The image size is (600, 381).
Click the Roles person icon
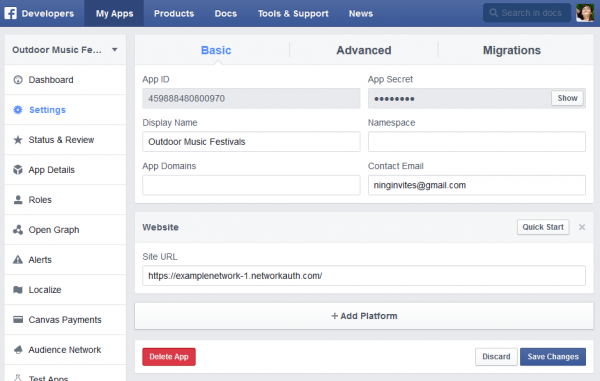tap(18, 200)
